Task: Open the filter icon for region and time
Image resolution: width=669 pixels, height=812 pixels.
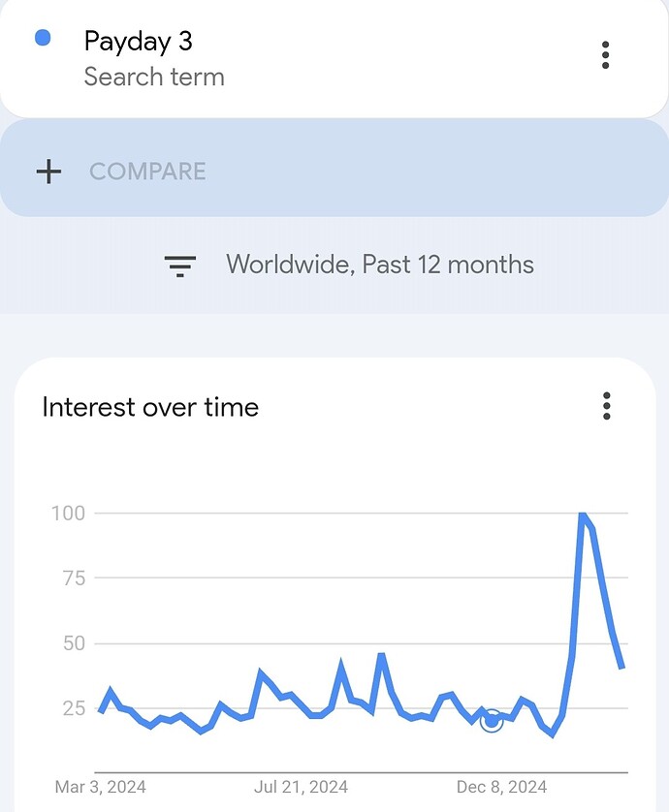Action: pos(179,265)
